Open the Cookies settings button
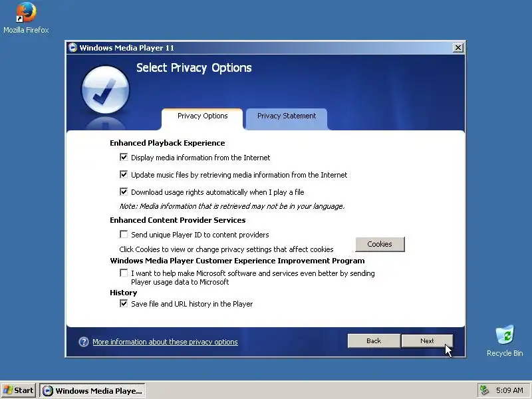 (380, 244)
